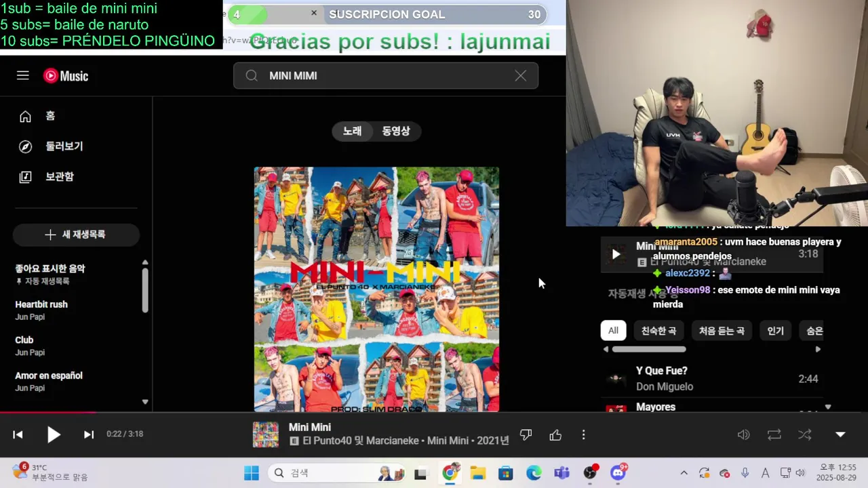The image size is (868, 488).
Task: Click the SUSCRIPCION GOAL progress bar
Action: tap(388, 15)
